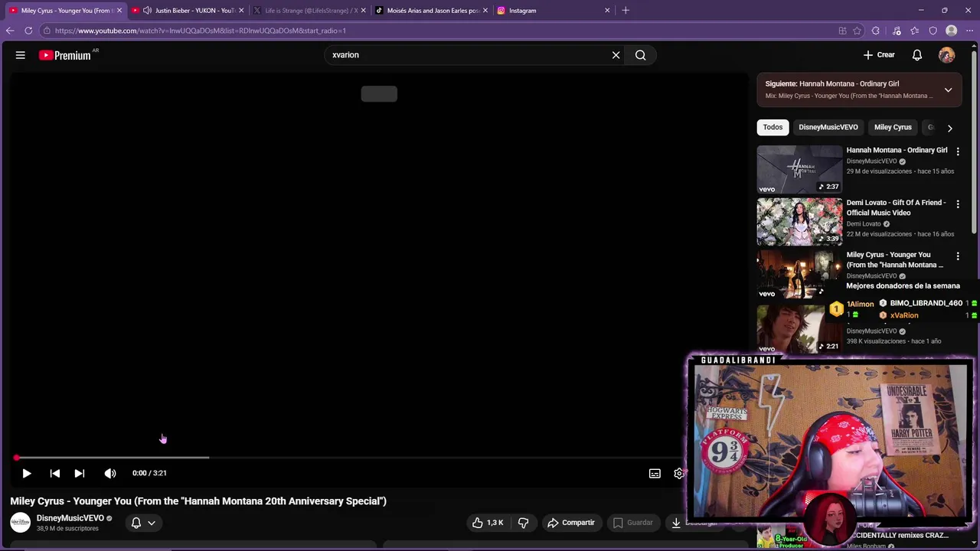This screenshot has width=980, height=551.
Task: Open the browser profile icon in toolbar
Action: click(x=951, y=31)
